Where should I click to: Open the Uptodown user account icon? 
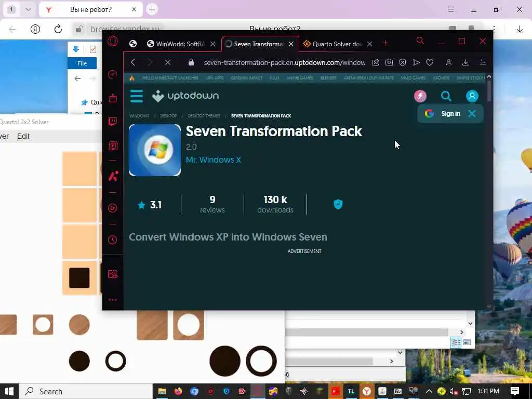pyautogui.click(x=472, y=96)
